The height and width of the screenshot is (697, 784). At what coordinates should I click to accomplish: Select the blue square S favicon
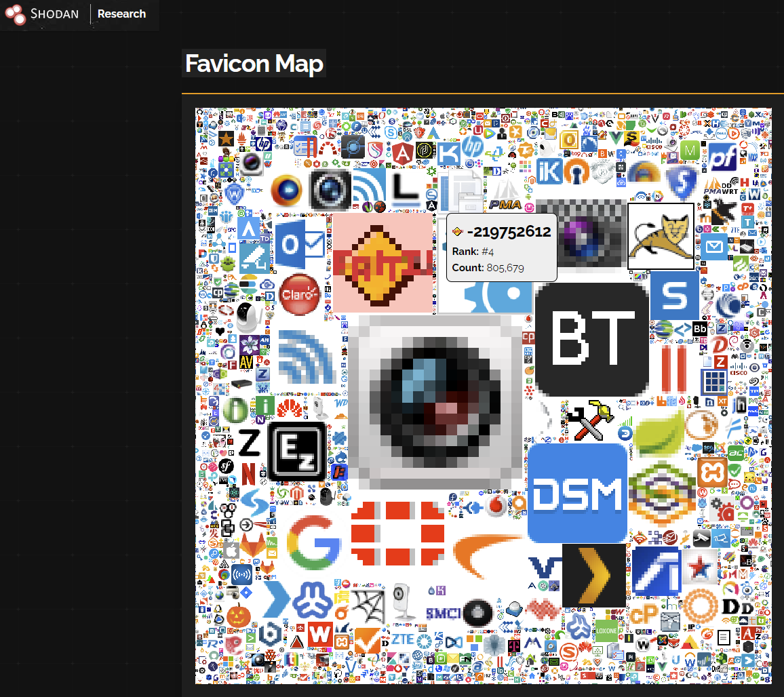click(675, 295)
